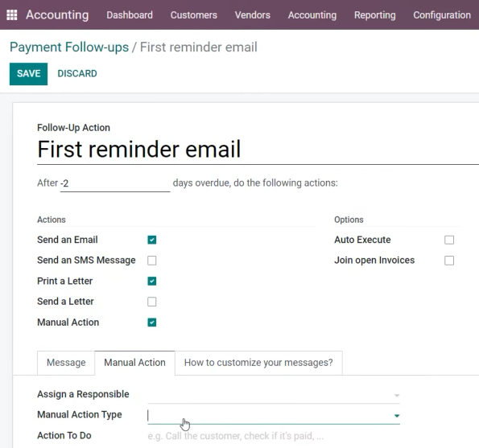Screen dimensions: 479x448
Task: Open the Manual Action Type dropdown arrow
Action: pos(397,416)
